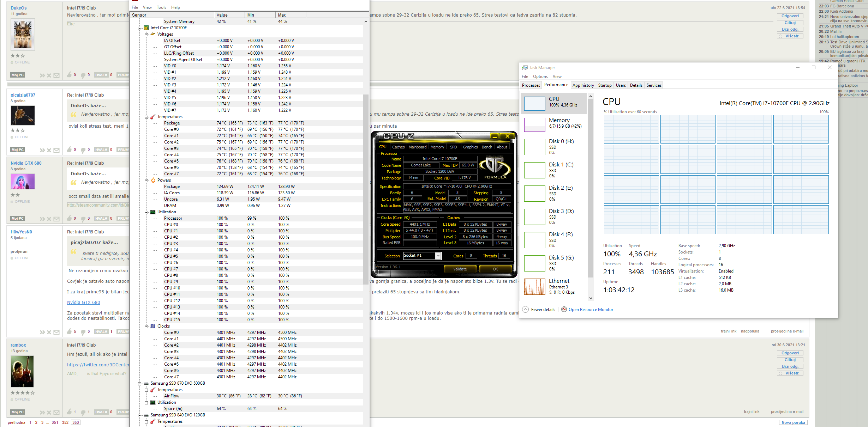Collapse Temperatures node under Intel Core i7
The height and width of the screenshot is (427, 868).
146,117
